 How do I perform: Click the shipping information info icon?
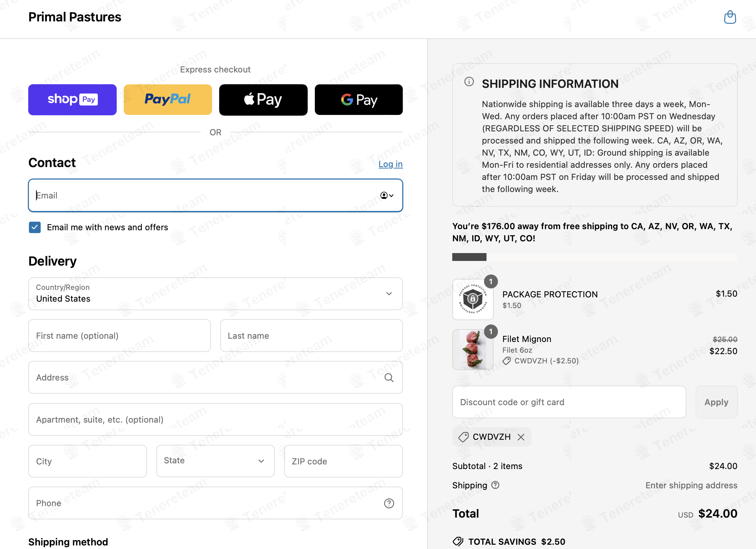click(x=469, y=82)
